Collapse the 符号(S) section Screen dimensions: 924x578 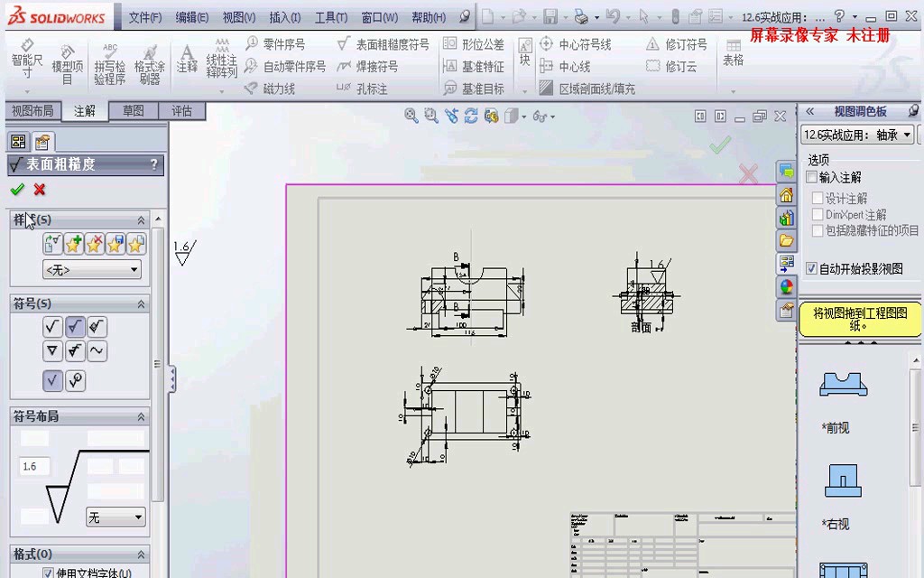click(141, 304)
